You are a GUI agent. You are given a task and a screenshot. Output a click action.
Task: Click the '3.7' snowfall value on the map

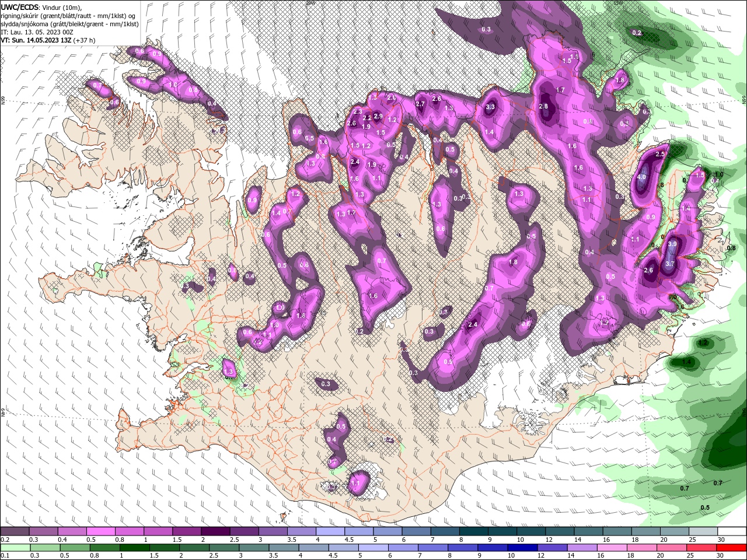670,264
